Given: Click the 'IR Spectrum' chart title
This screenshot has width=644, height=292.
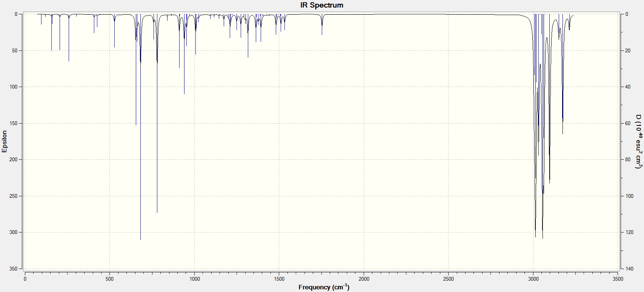Looking at the screenshot, I should tap(322, 5).
